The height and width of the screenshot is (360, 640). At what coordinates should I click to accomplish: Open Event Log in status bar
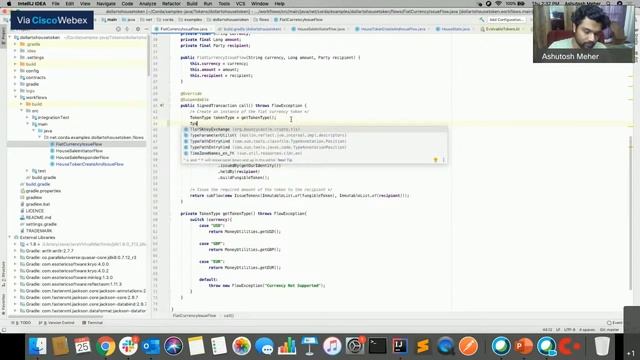pyautogui.click(x=615, y=323)
